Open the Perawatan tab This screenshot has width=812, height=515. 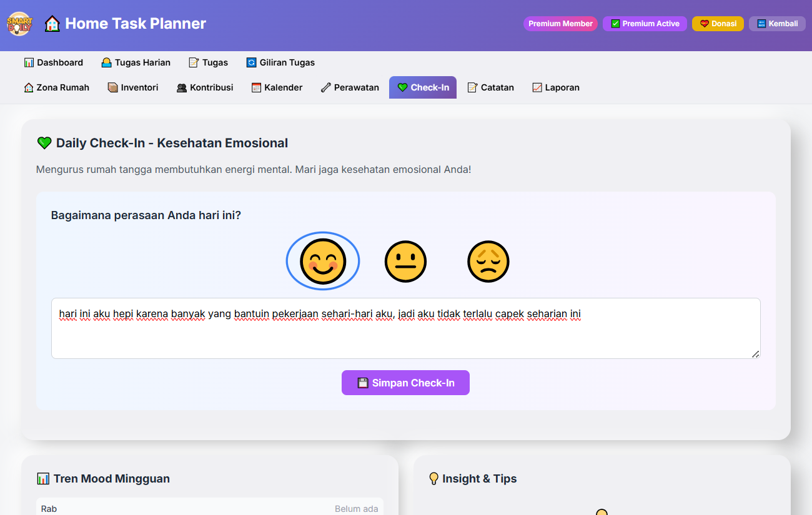[x=350, y=87]
